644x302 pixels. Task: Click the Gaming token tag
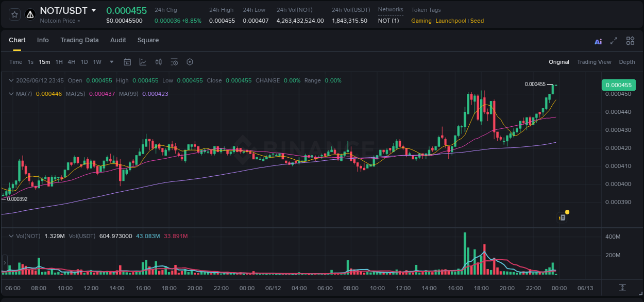(x=421, y=21)
